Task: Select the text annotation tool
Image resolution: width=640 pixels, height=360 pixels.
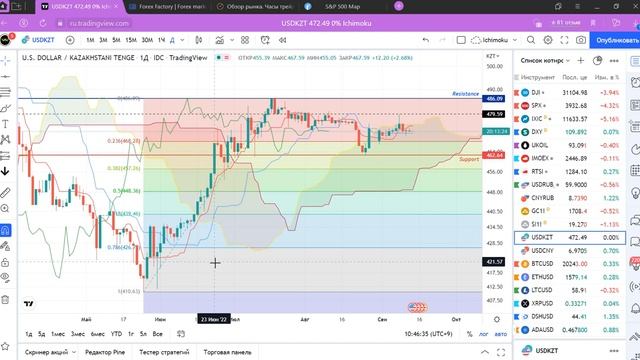Action: (x=5, y=124)
